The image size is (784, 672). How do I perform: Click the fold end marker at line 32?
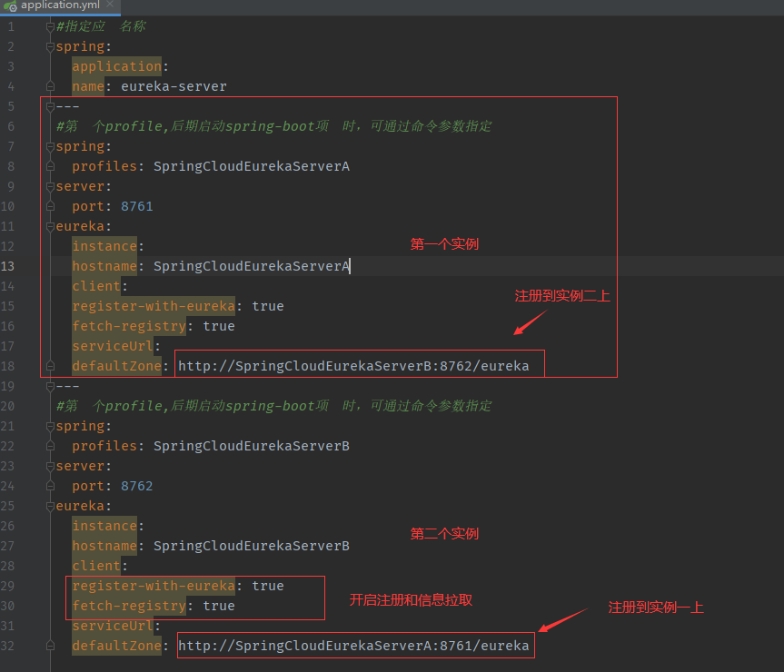tap(50, 646)
